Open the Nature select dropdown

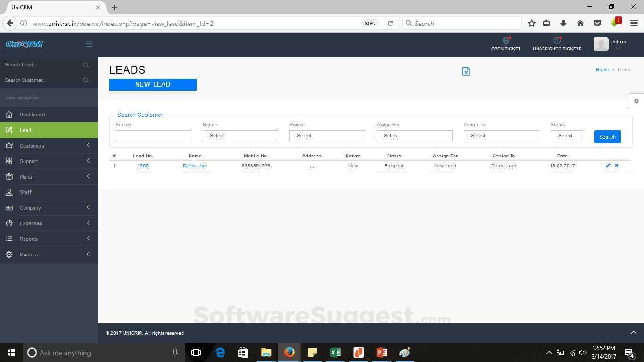(x=240, y=135)
